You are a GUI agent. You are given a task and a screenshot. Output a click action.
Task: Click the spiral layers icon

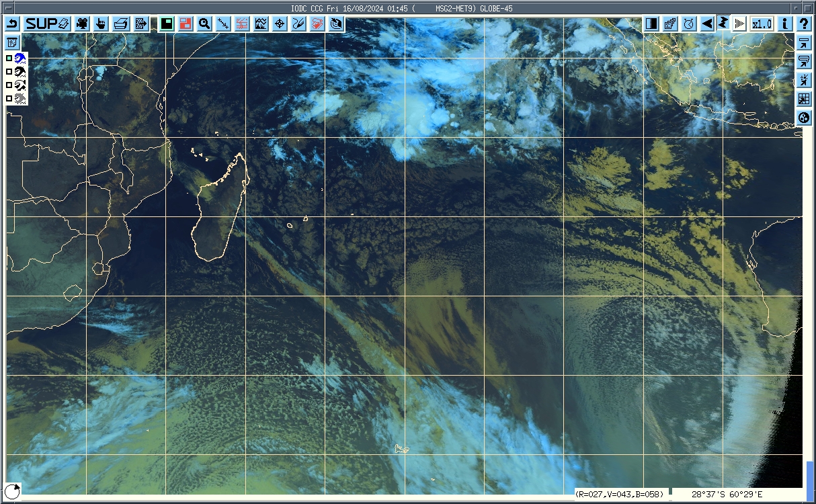click(336, 24)
